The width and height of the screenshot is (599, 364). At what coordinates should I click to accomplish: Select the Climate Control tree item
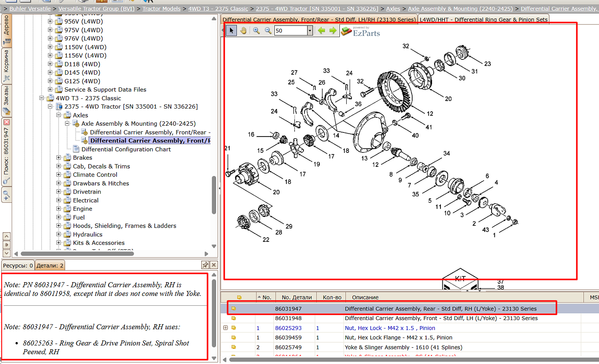coord(95,175)
